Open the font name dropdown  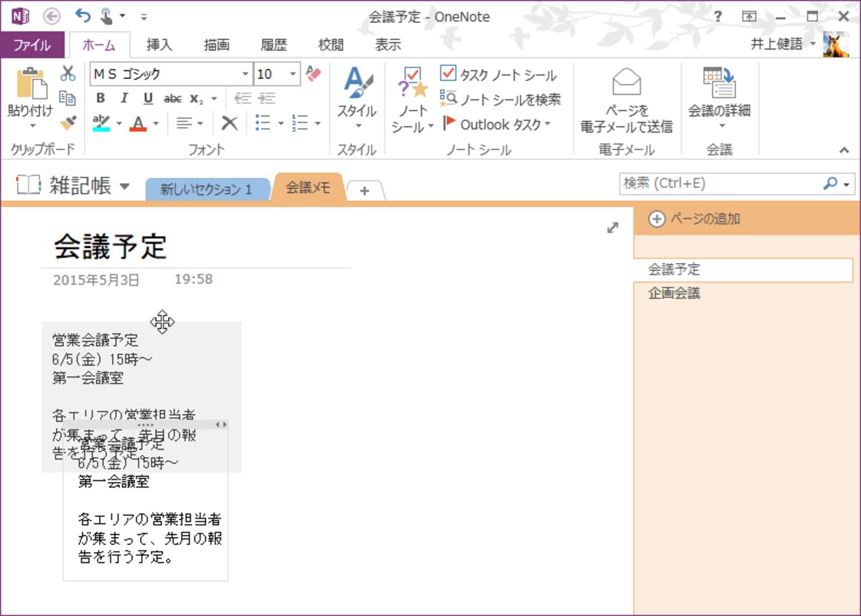point(246,74)
